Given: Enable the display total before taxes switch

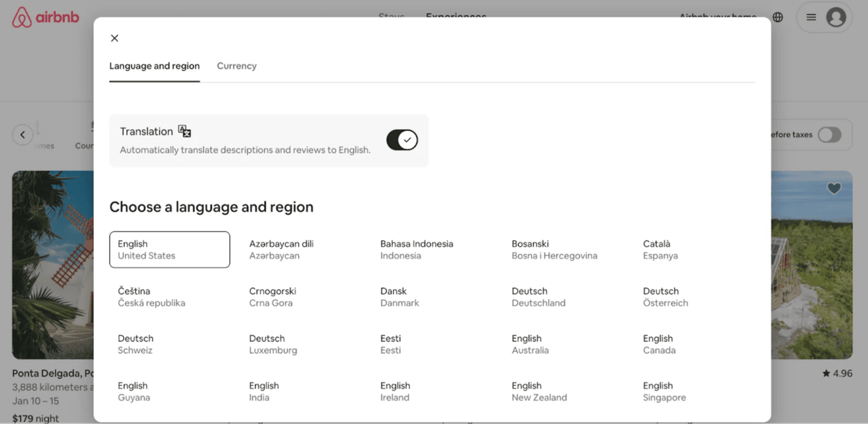Looking at the screenshot, I should click(x=829, y=134).
